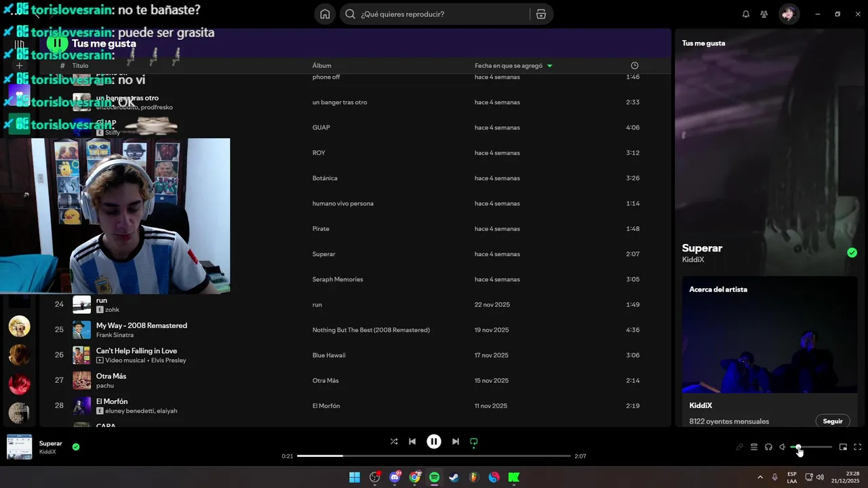Open Blue Hawaii album link
Viewport: 868px width, 488px height.
coord(329,355)
